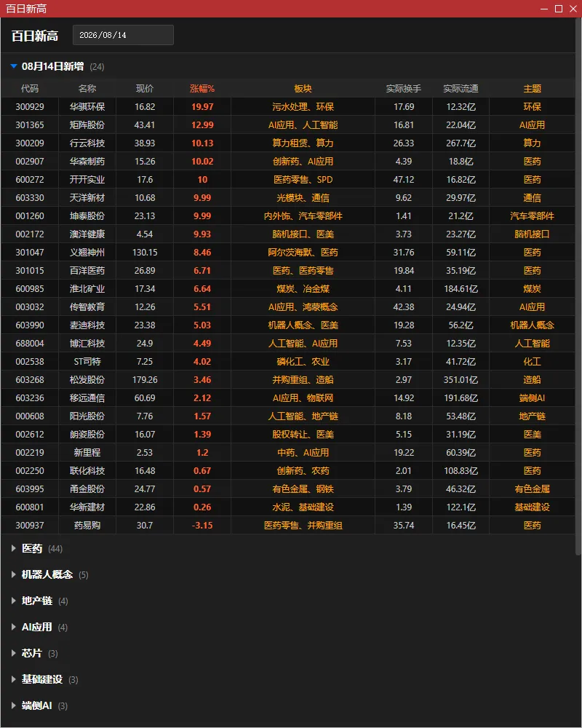This screenshot has height=728, width=582.
Task: Click circulation value 351.01亿
Action: click(461, 380)
